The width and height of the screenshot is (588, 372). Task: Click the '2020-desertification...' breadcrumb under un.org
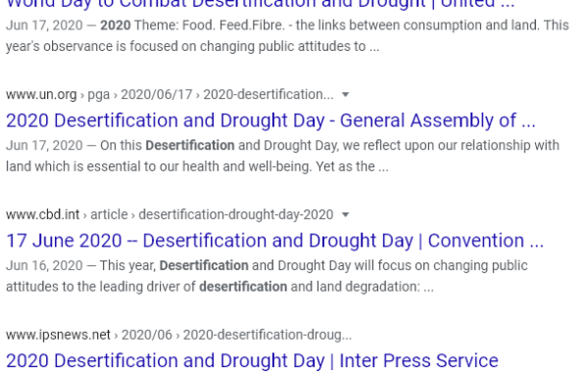269,94
